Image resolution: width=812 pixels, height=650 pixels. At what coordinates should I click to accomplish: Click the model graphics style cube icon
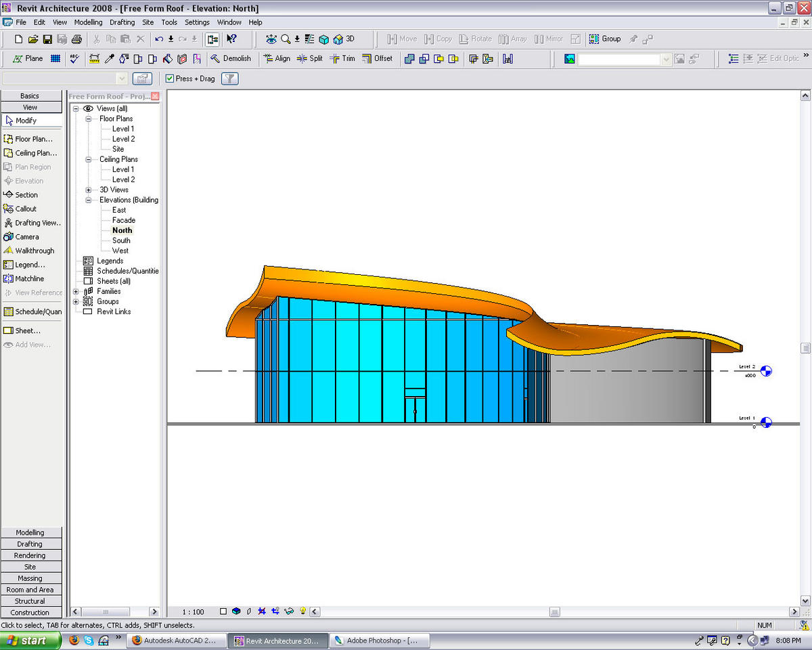click(236, 611)
